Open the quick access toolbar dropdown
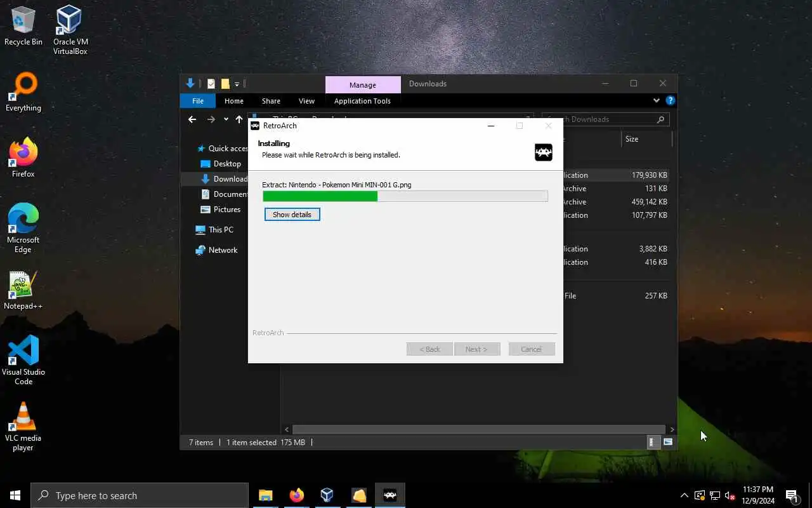 click(x=237, y=84)
